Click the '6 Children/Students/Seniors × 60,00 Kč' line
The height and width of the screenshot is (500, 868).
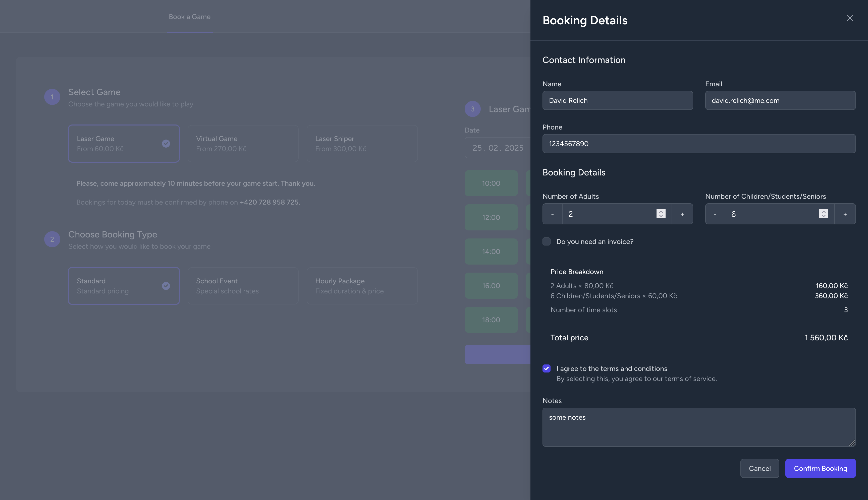coord(613,296)
